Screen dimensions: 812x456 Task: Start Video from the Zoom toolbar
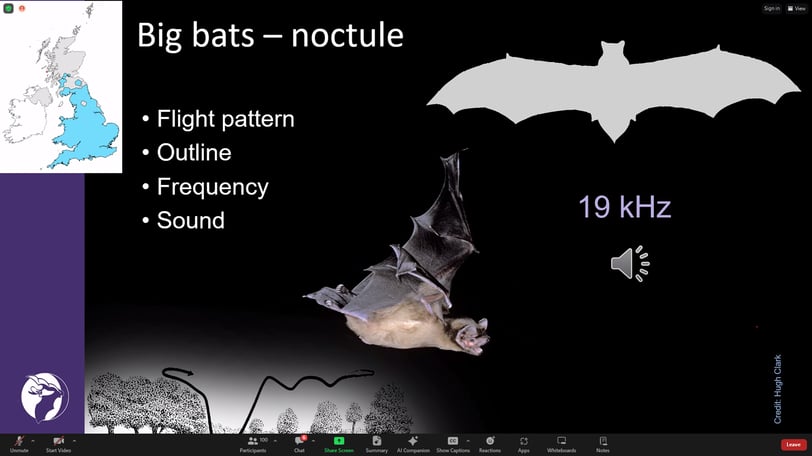58,444
